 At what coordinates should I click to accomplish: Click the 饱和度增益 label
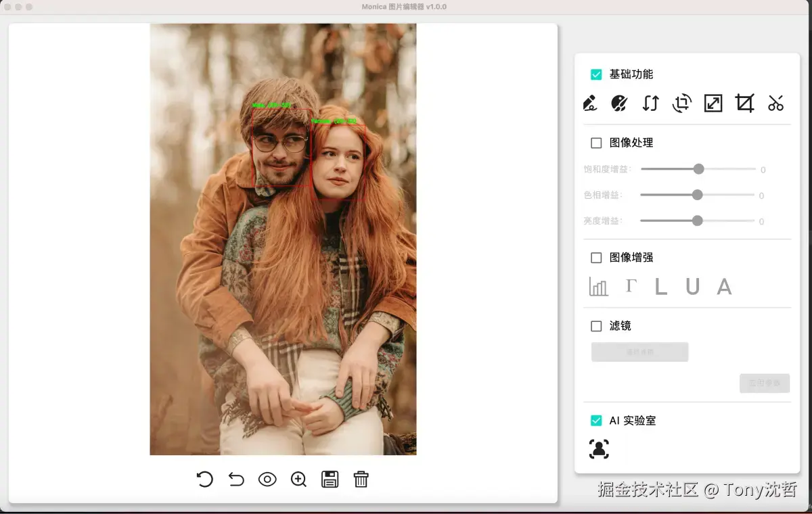607,169
